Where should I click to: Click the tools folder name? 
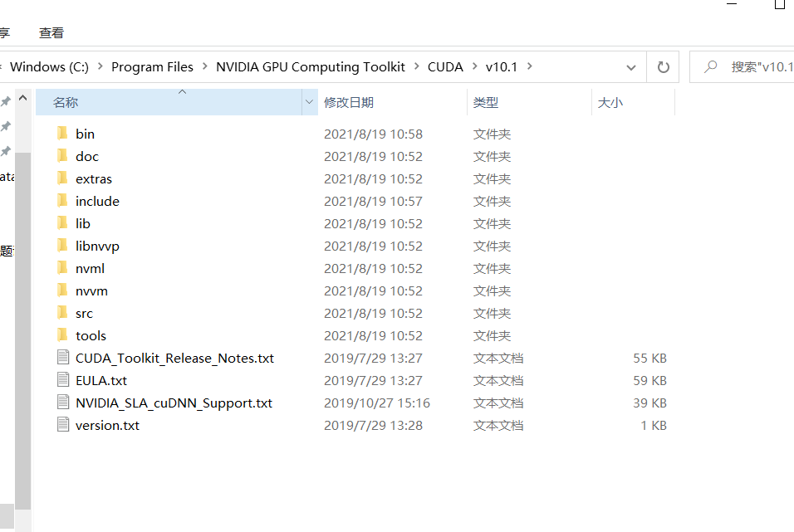click(91, 335)
